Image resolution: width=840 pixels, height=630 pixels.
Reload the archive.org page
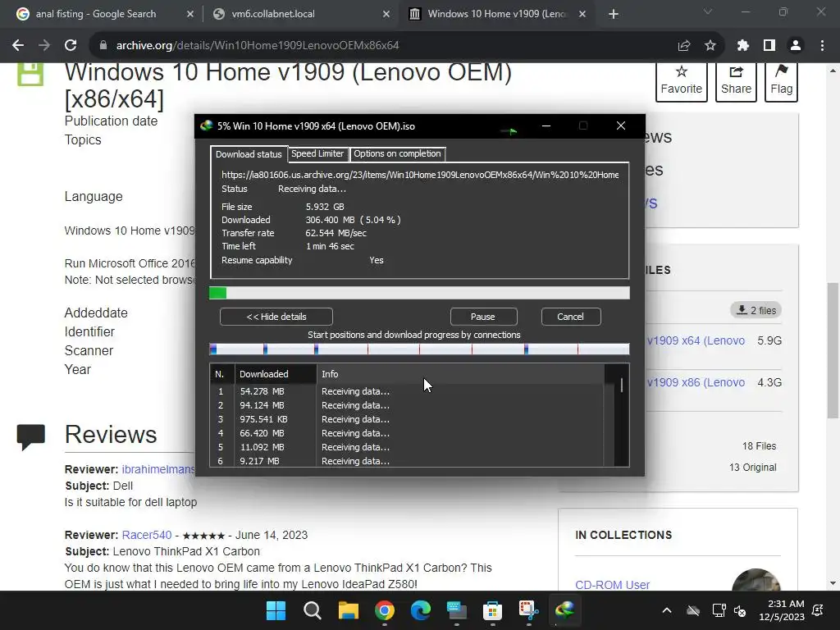point(71,46)
